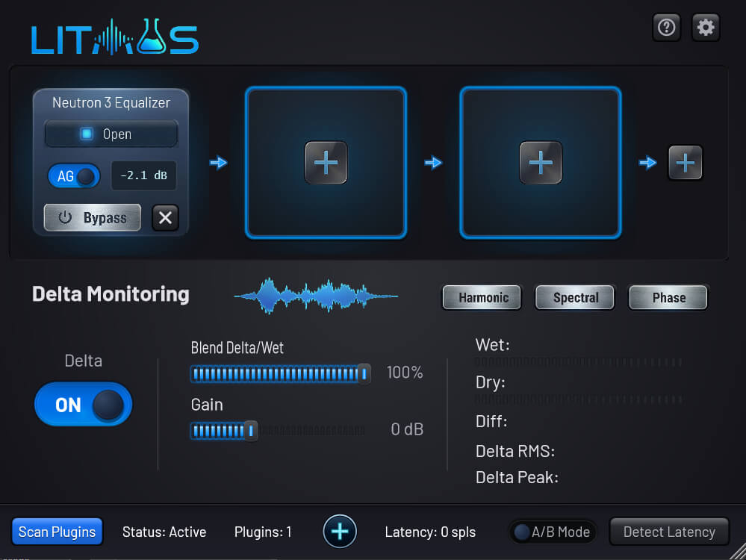Remove Neutron 3 Equalizer with X button
The height and width of the screenshot is (560, 746).
click(165, 217)
